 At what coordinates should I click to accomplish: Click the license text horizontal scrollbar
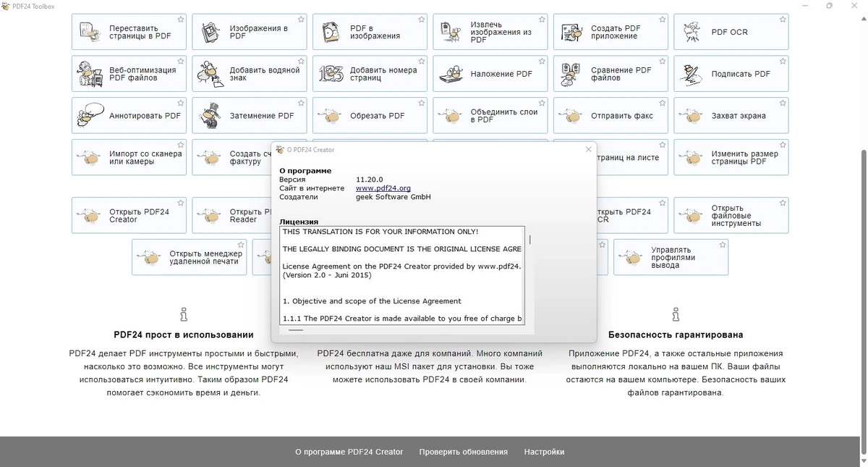point(295,330)
